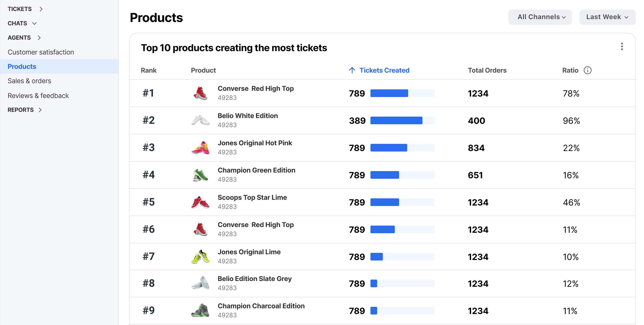Click the Ratio info icon

[x=587, y=70]
